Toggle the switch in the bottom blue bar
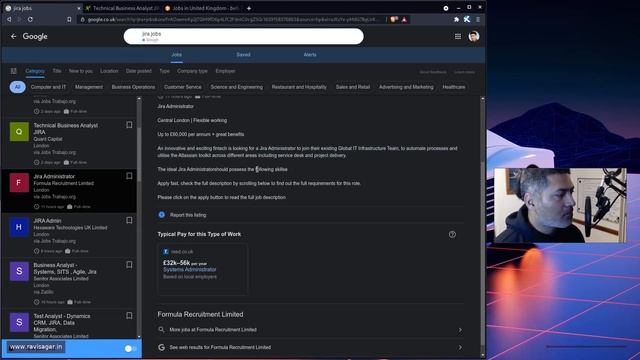Screen dimensions: 640x360 click(x=131, y=349)
